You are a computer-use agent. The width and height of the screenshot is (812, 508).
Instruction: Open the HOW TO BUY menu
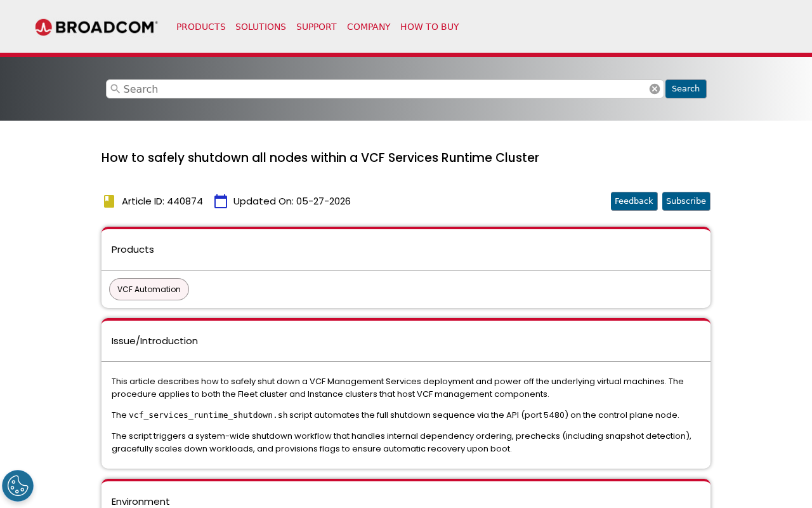[429, 27]
